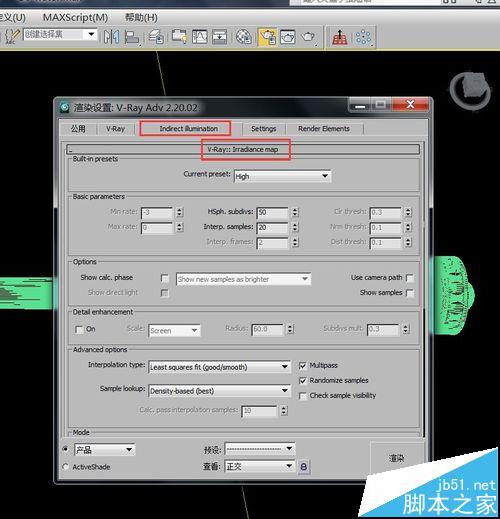Click the teapot Render Production icon
Image resolution: width=500 pixels, height=519 pixels.
[x=308, y=37]
